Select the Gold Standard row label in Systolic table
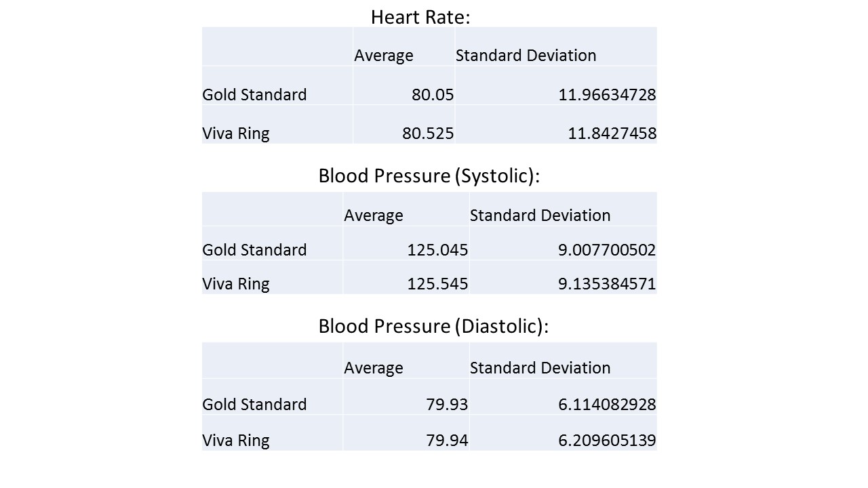 254,249
